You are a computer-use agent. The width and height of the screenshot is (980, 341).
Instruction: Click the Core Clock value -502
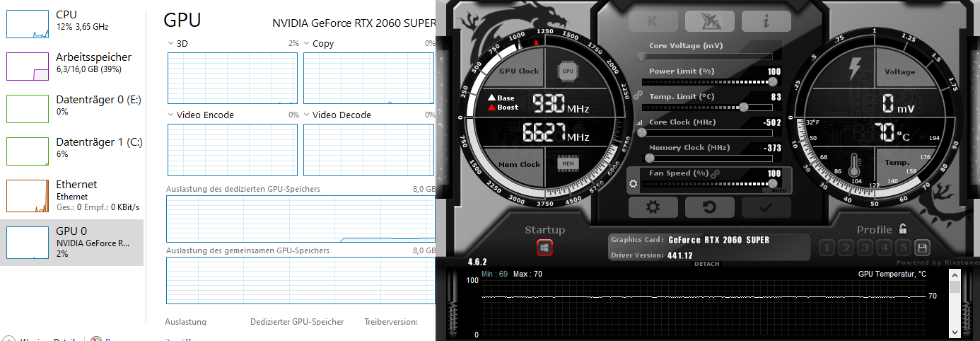click(x=772, y=122)
